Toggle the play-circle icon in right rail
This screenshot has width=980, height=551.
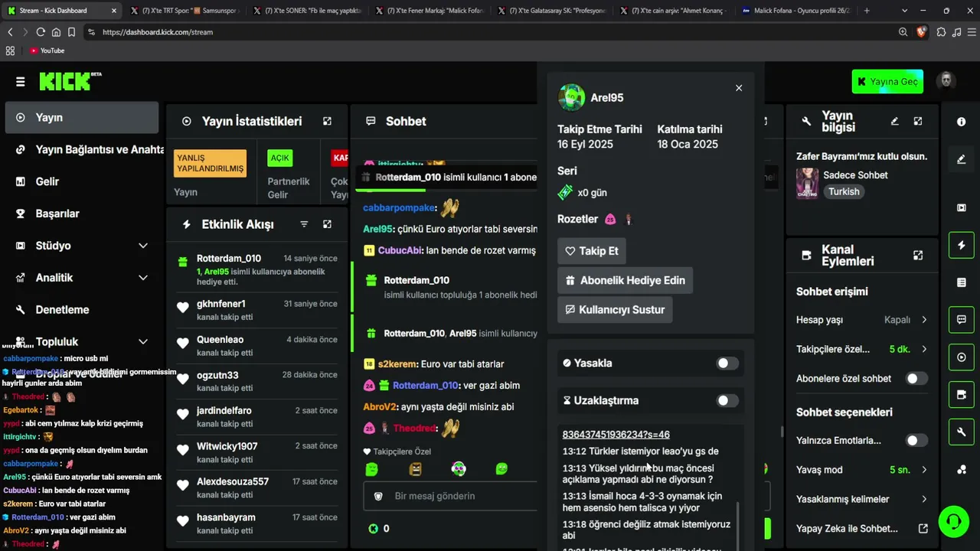pos(962,357)
